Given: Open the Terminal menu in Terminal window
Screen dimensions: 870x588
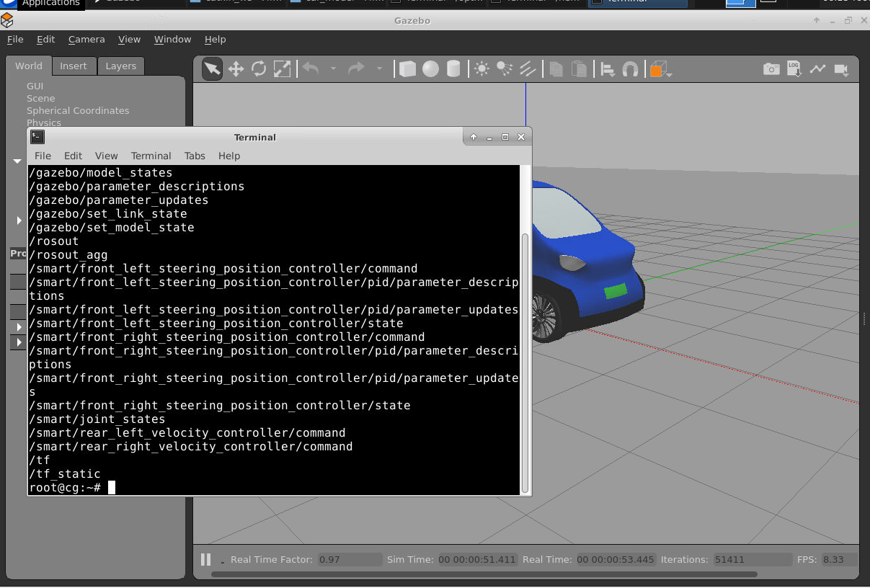Looking at the screenshot, I should [151, 156].
